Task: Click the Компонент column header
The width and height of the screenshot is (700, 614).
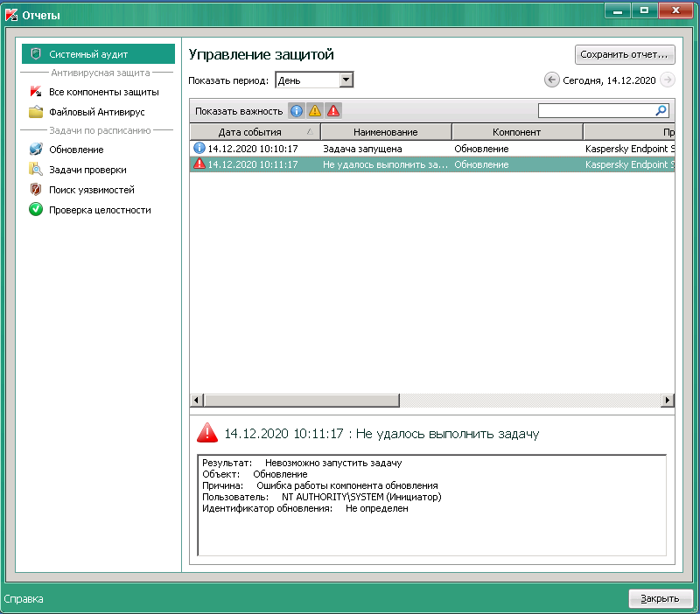Action: [516, 132]
